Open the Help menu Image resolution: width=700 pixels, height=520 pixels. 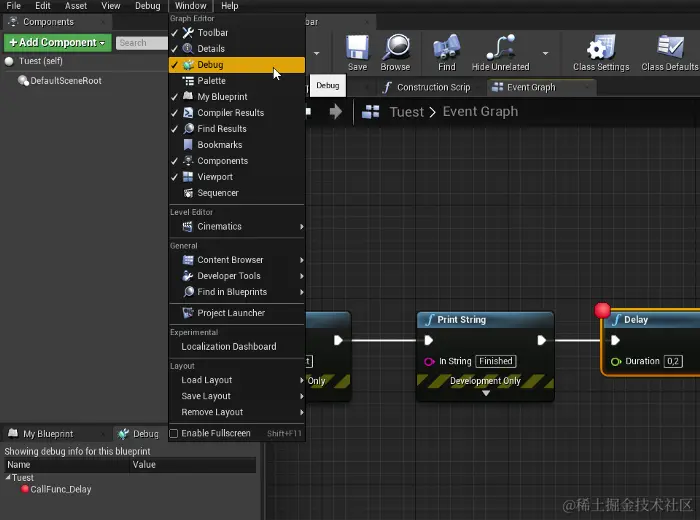click(x=229, y=6)
